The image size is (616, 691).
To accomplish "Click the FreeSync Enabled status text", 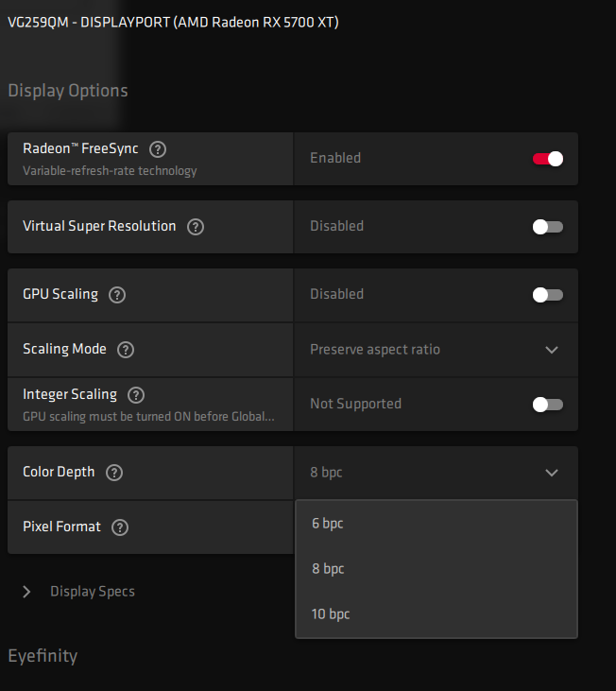I will pos(335,158).
